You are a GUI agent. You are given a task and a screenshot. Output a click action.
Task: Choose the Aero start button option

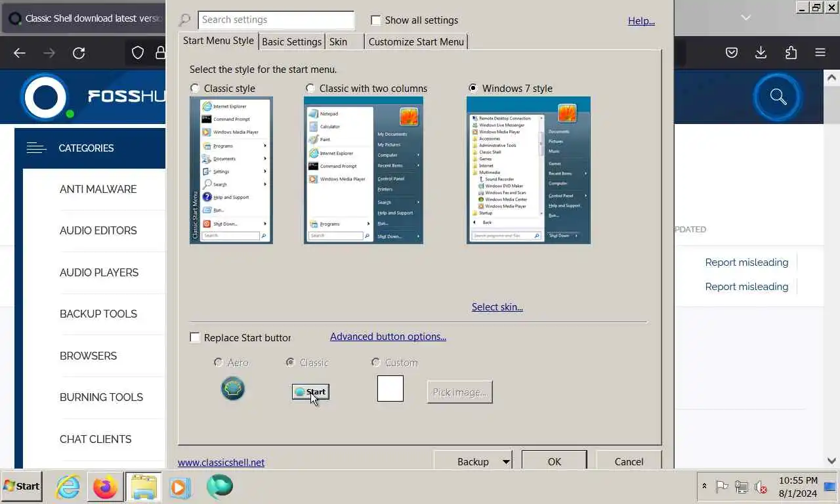tap(219, 362)
